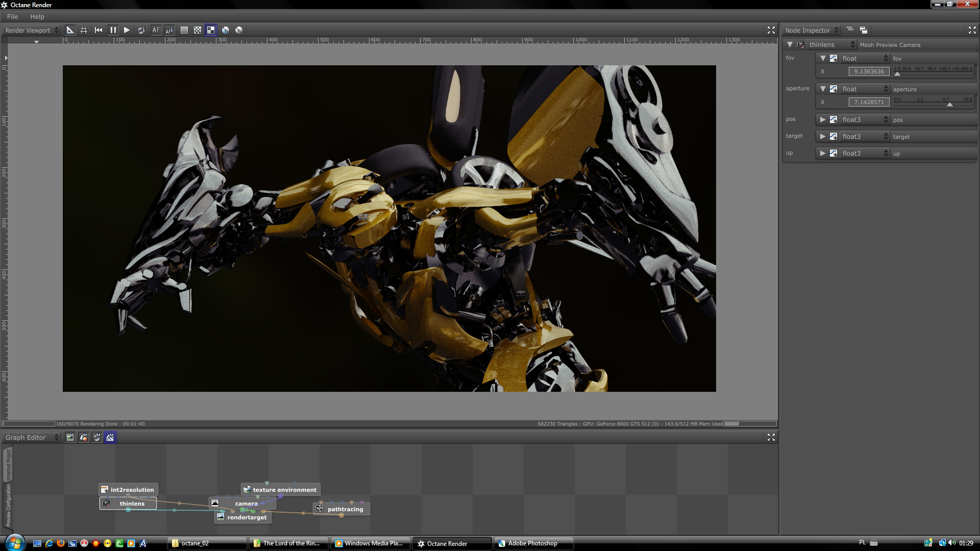Toggle the grid overlay (hash) icon
Viewport: 980px width, 551px height.
[84, 30]
